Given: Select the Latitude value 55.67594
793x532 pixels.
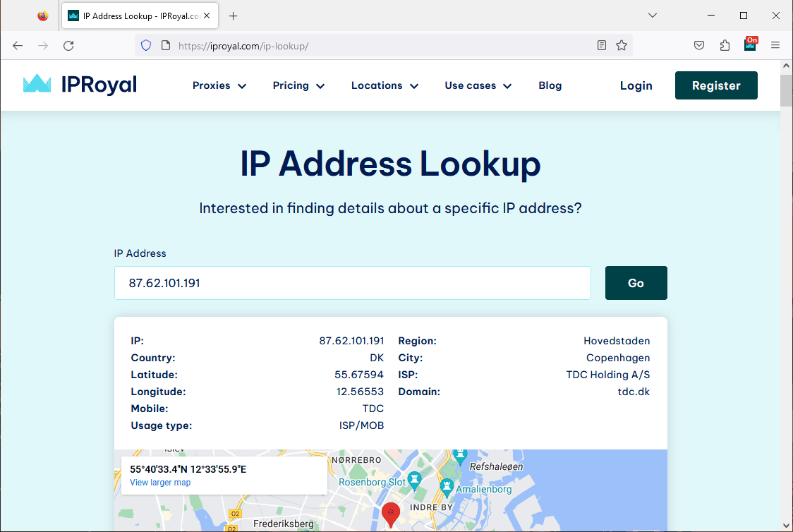Looking at the screenshot, I should click(x=359, y=375).
